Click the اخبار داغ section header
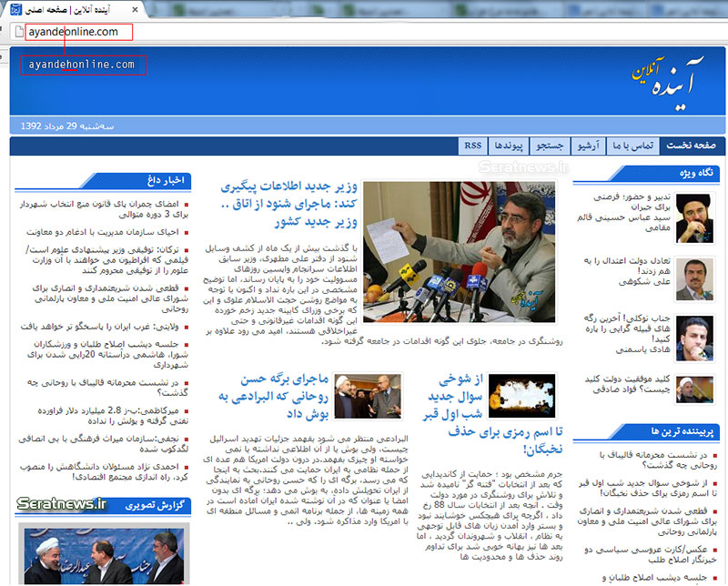Viewport: 728px width, 586px height. (x=166, y=180)
